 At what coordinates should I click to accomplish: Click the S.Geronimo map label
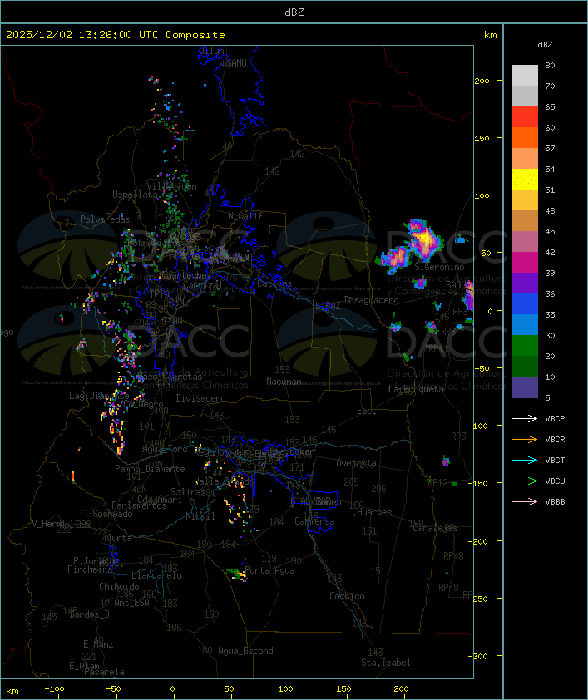439,267
